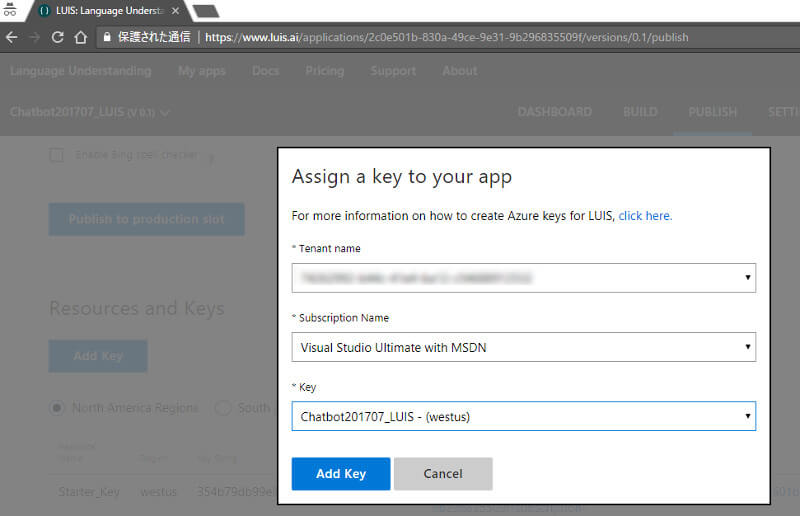Cancel the Assign a key dialog
Screen dimensions: 800x516
click(443, 474)
